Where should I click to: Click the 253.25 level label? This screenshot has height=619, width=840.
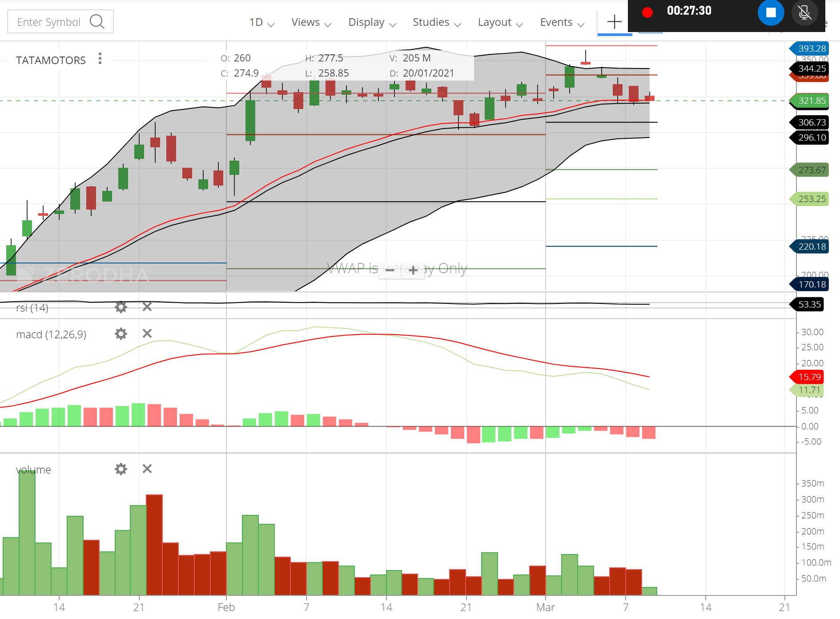(x=809, y=199)
